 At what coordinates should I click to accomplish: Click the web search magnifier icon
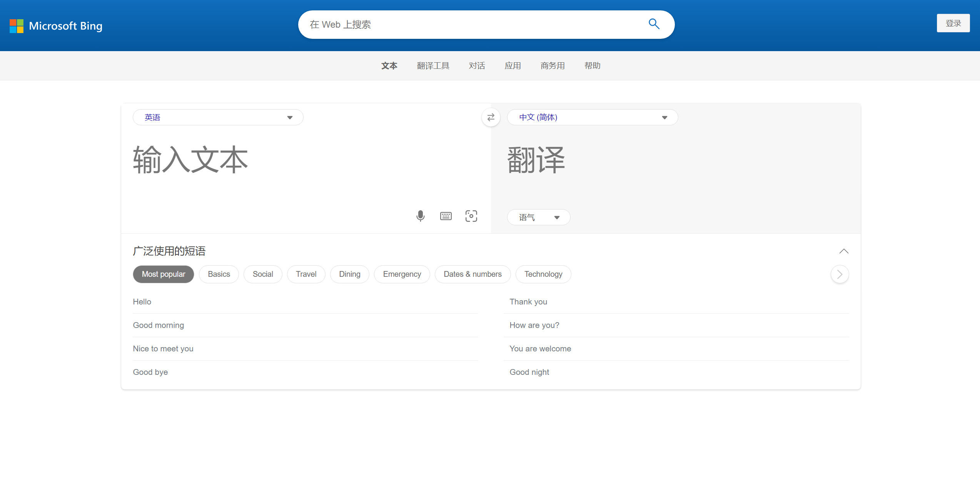pos(654,24)
